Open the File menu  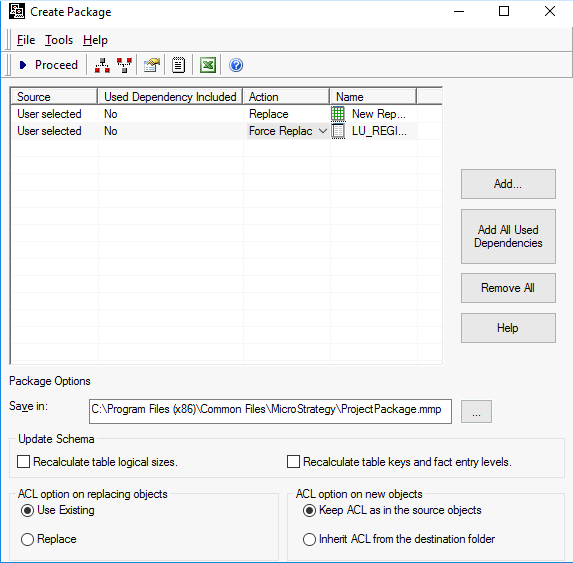click(x=26, y=40)
